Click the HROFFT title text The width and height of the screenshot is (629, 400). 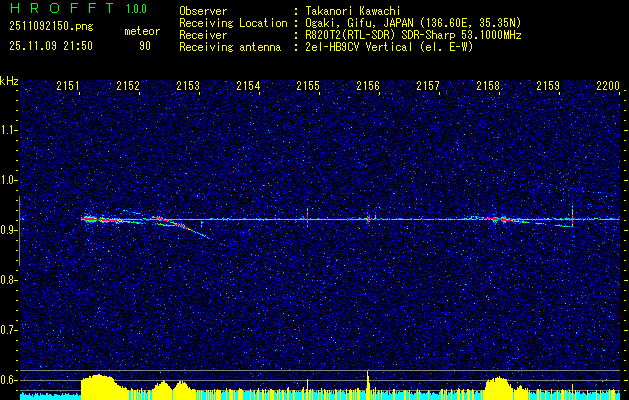tap(62, 8)
